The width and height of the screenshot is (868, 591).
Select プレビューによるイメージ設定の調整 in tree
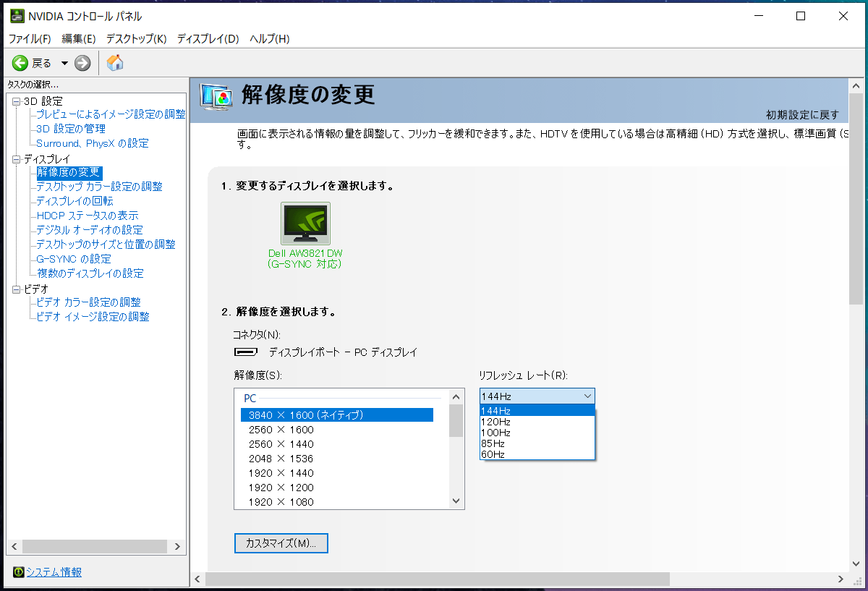coord(111,114)
